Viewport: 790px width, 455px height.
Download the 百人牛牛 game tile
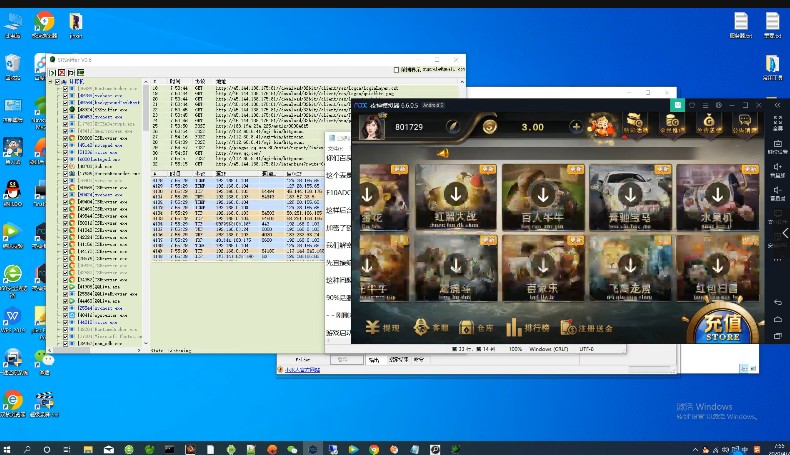[x=543, y=195]
